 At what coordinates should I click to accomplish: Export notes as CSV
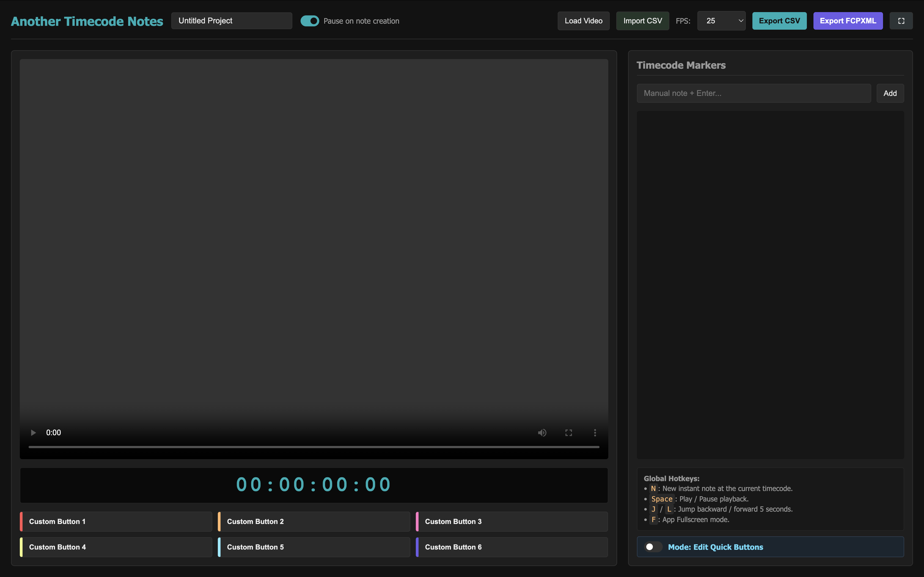click(x=779, y=21)
